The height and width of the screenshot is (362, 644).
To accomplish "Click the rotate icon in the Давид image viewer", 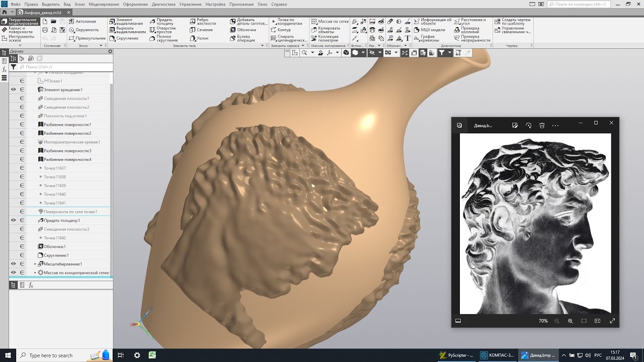I will (528, 125).
